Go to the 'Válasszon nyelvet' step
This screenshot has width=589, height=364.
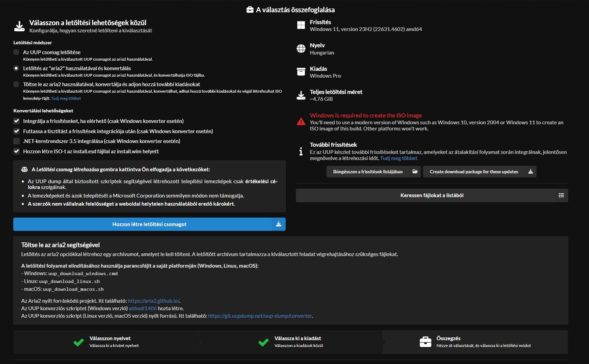coord(106,342)
